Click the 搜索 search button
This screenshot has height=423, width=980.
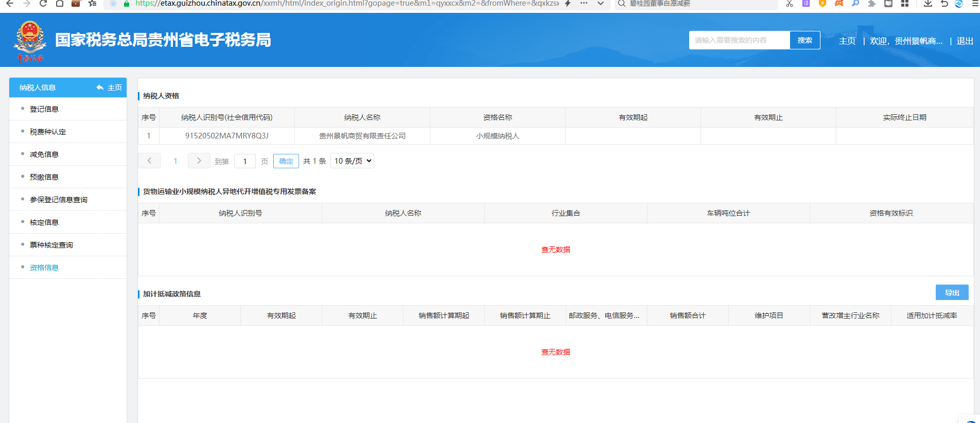click(x=804, y=40)
